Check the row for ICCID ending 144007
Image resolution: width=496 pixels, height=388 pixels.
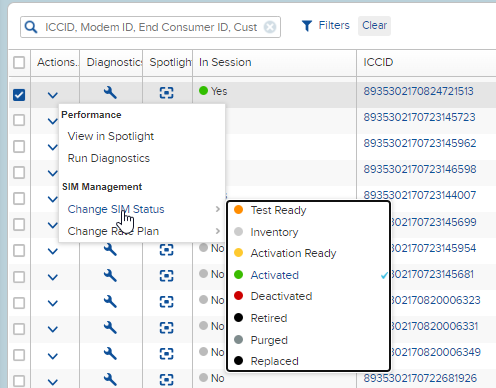(19, 199)
